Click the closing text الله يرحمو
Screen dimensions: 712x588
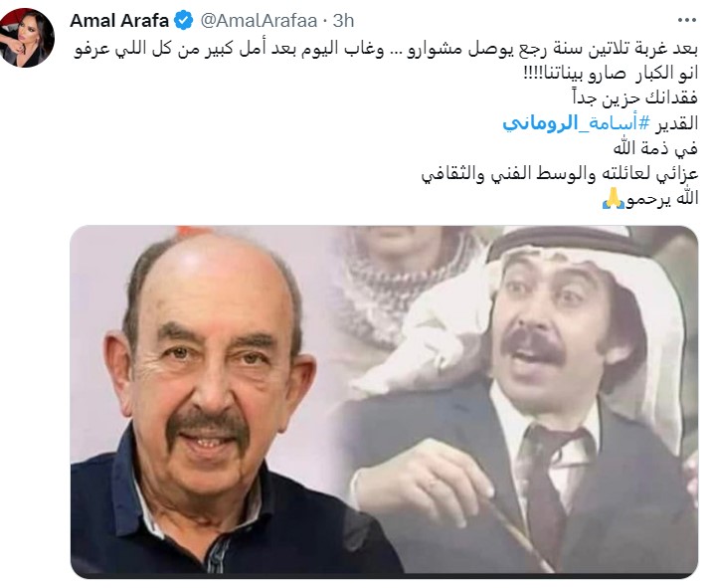662,199
